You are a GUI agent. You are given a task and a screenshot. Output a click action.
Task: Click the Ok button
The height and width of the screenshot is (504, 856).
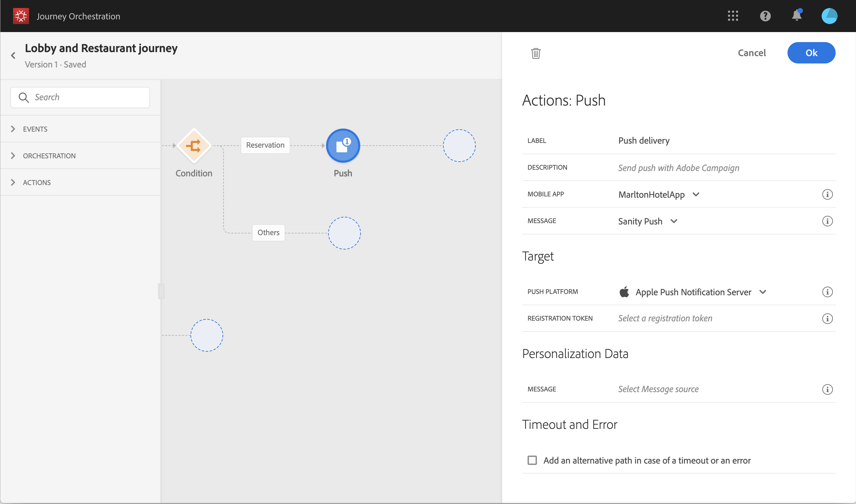(811, 53)
